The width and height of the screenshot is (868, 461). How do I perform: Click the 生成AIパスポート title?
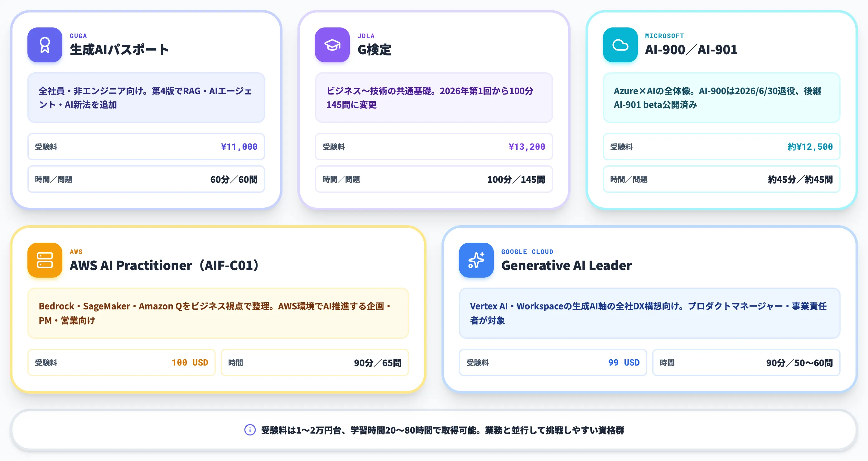[x=119, y=50]
